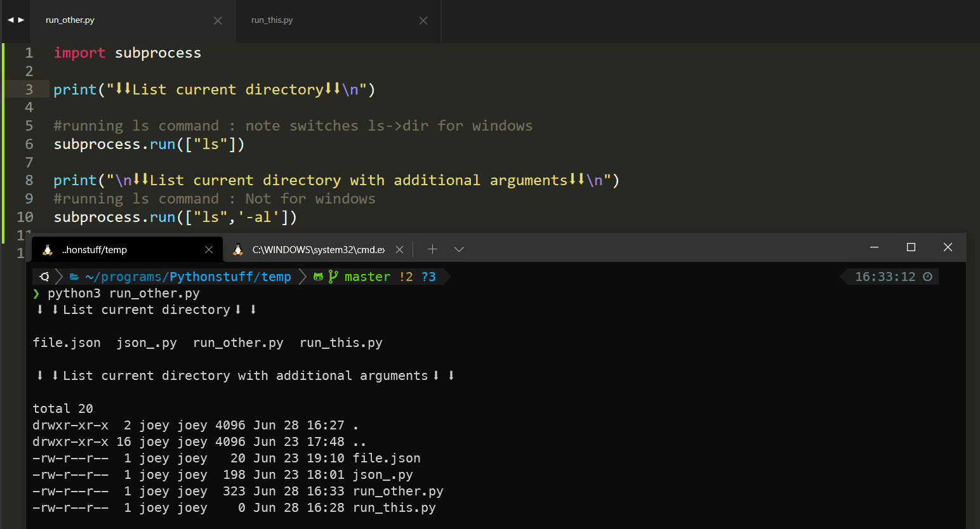Minimize the terminal window
Viewport: 980px width, 529px height.
(x=874, y=247)
